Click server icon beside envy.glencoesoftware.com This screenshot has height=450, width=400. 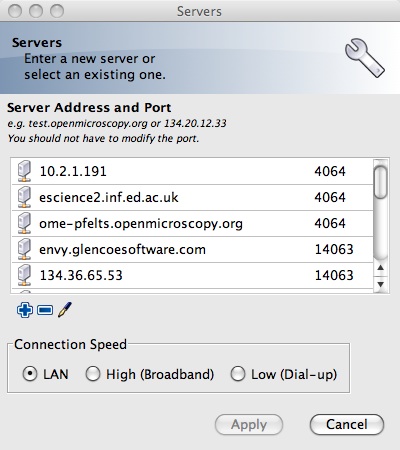click(x=24, y=249)
